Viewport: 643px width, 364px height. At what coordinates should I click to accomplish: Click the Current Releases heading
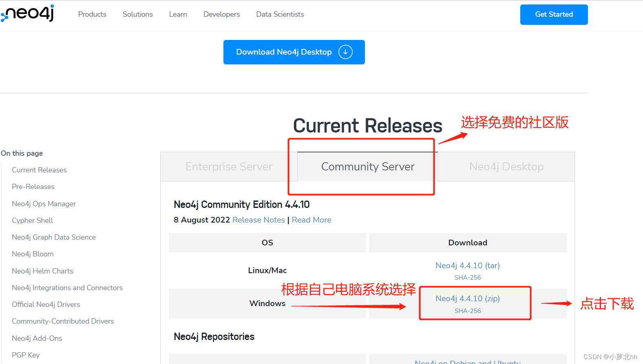point(368,126)
